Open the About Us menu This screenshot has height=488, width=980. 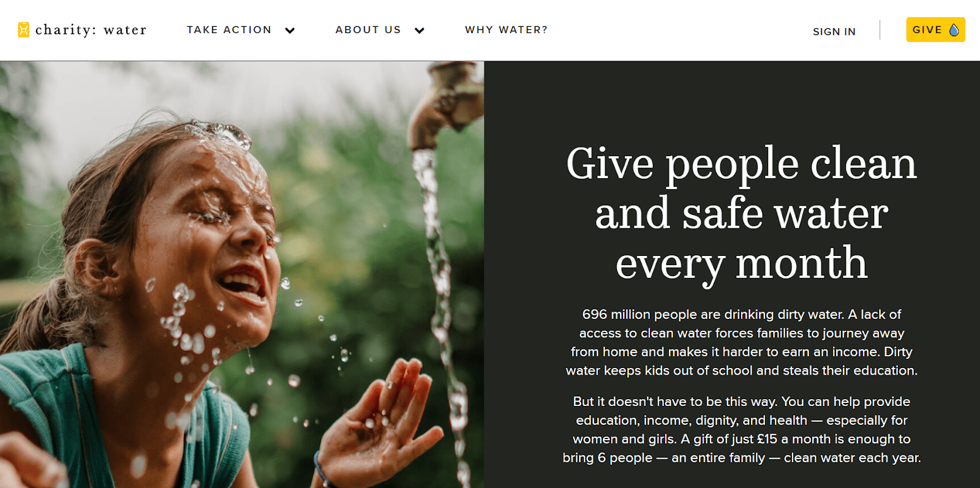pos(368,29)
